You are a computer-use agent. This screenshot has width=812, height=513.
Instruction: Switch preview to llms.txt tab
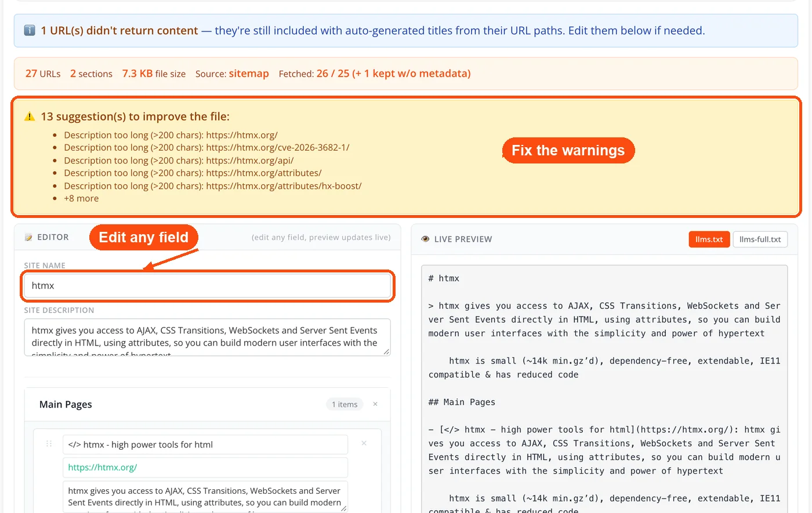click(709, 239)
